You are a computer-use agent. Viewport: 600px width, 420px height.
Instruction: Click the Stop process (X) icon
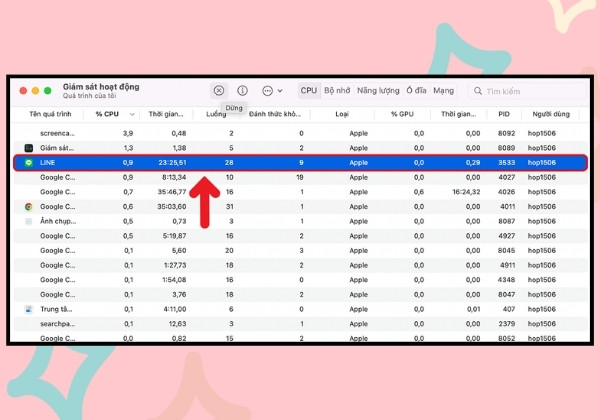[x=219, y=91]
